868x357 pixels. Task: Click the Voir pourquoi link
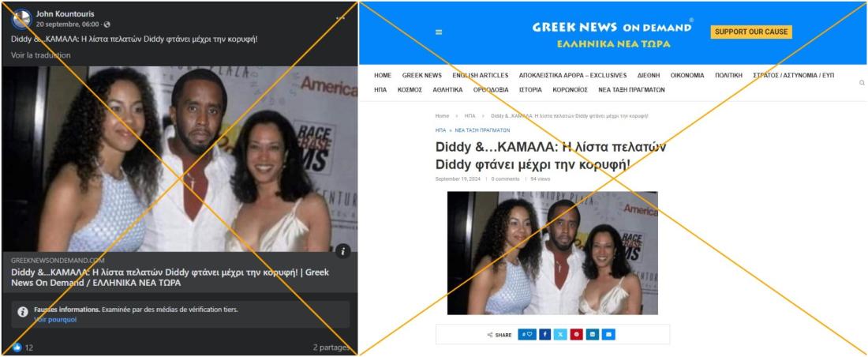coord(55,320)
